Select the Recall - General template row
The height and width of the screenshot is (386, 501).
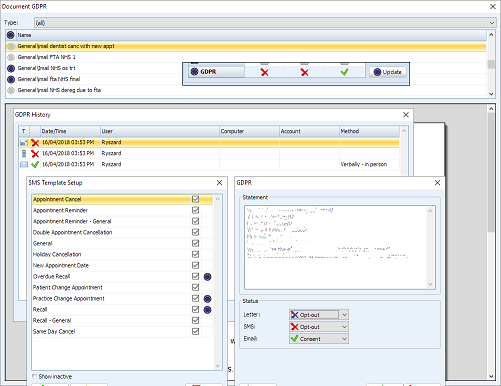[122, 320]
